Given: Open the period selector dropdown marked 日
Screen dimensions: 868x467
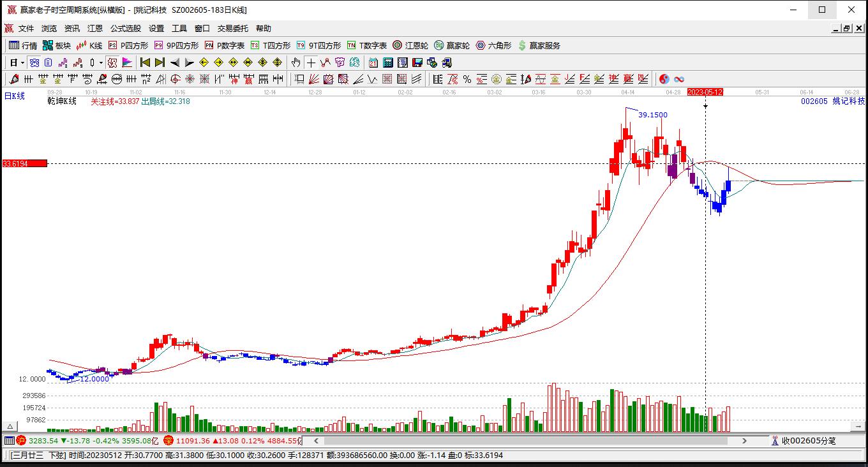Looking at the screenshot, I should [16, 63].
